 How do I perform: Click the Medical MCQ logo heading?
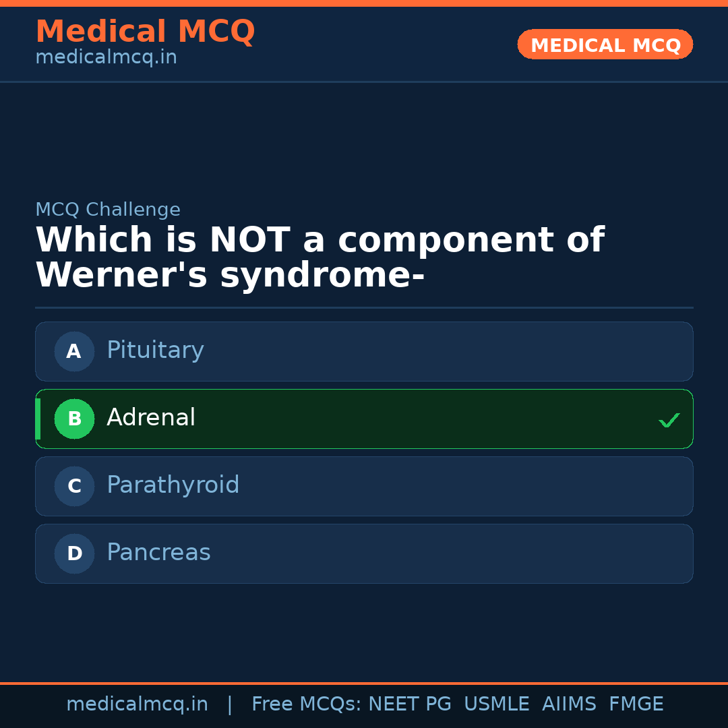(145, 31)
